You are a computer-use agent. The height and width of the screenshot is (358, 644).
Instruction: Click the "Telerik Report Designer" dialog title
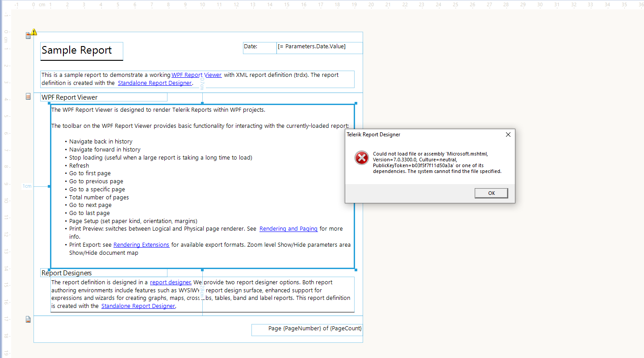tap(373, 135)
